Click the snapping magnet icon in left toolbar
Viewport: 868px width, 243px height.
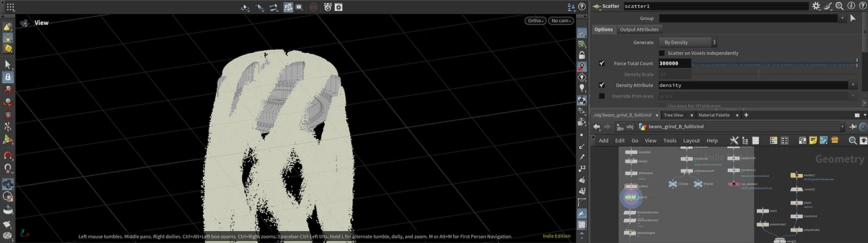pyautogui.click(x=8, y=156)
